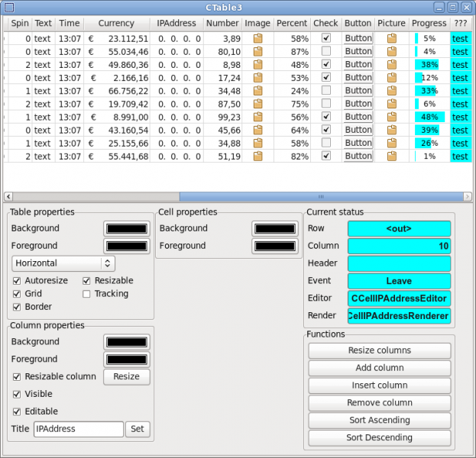Uncheck the Editable column option
Viewport: 476px width, 458px height.
pos(18,411)
